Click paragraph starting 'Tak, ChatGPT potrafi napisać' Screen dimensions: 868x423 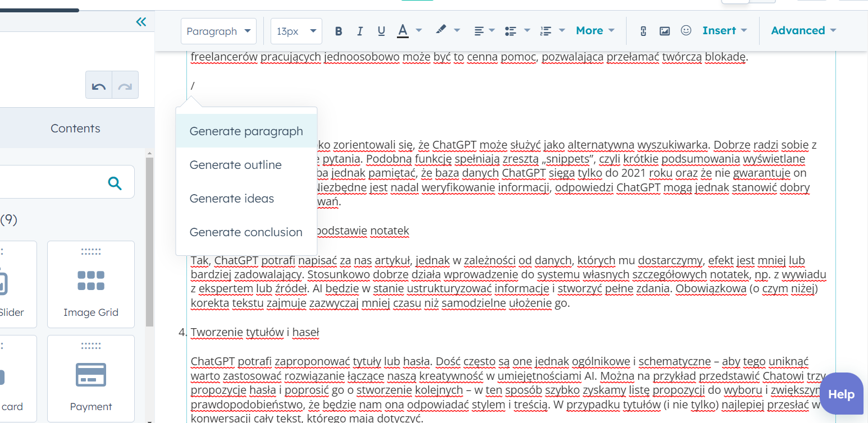[x=508, y=282]
